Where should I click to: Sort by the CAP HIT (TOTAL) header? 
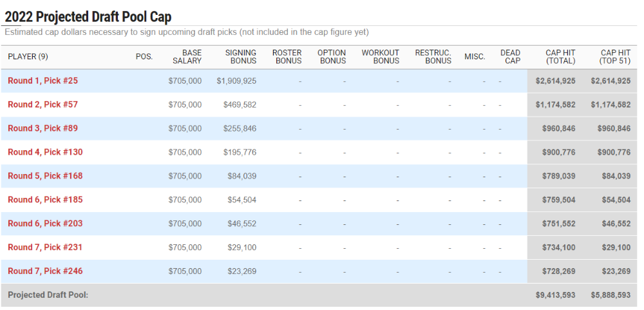(560, 57)
